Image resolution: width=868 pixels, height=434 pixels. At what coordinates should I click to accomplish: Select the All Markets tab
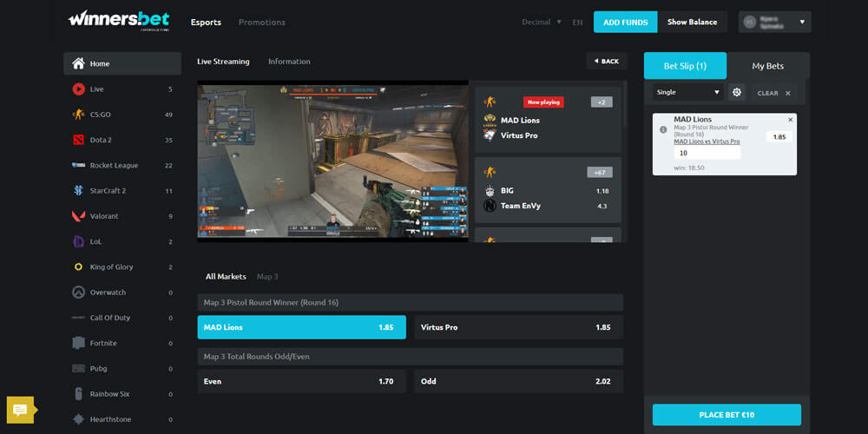click(226, 276)
